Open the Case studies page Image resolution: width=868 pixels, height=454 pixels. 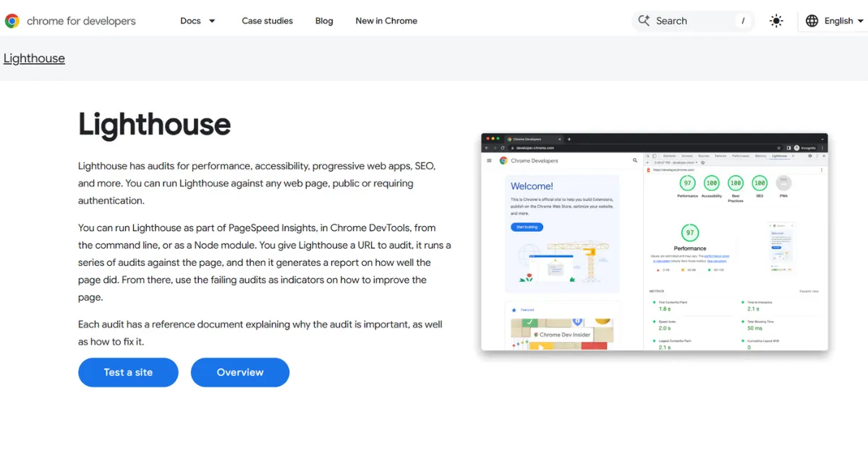coord(267,21)
